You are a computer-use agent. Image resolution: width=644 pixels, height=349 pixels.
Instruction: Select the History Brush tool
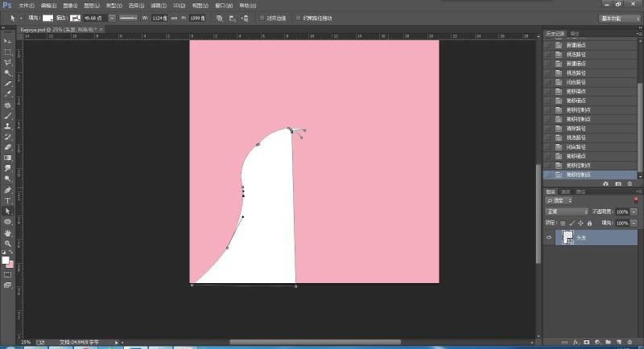pyautogui.click(x=7, y=137)
